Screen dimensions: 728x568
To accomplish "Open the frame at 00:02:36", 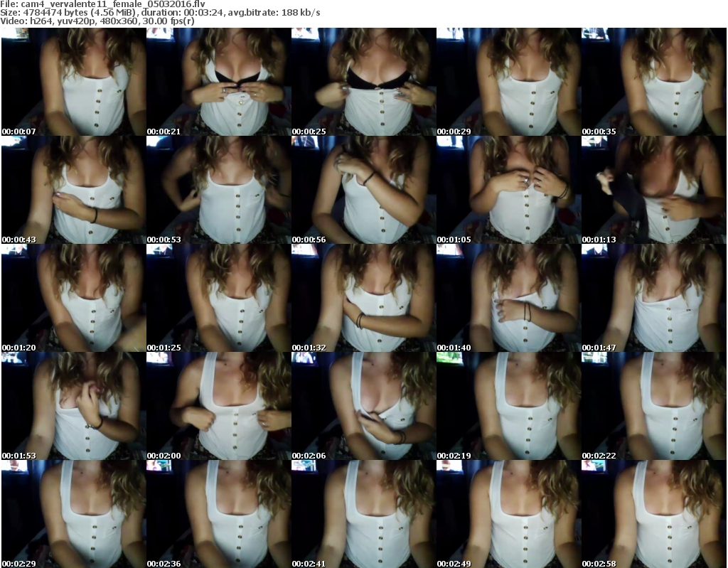I will click(x=219, y=514).
